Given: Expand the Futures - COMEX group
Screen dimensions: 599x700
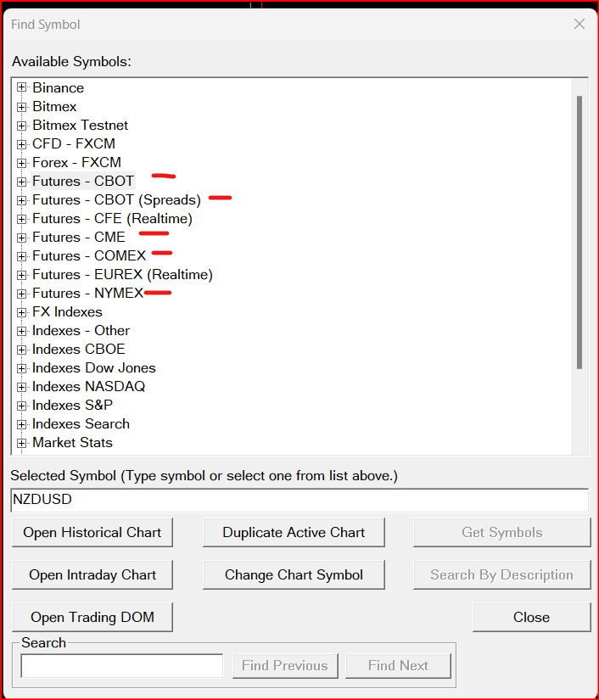Looking at the screenshot, I should [x=22, y=255].
